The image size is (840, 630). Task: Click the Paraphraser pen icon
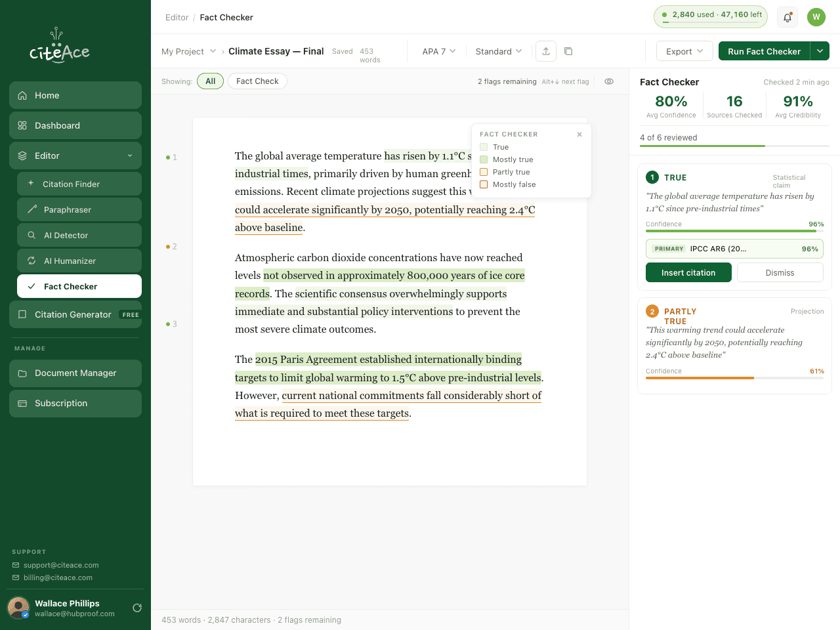pyautogui.click(x=31, y=209)
